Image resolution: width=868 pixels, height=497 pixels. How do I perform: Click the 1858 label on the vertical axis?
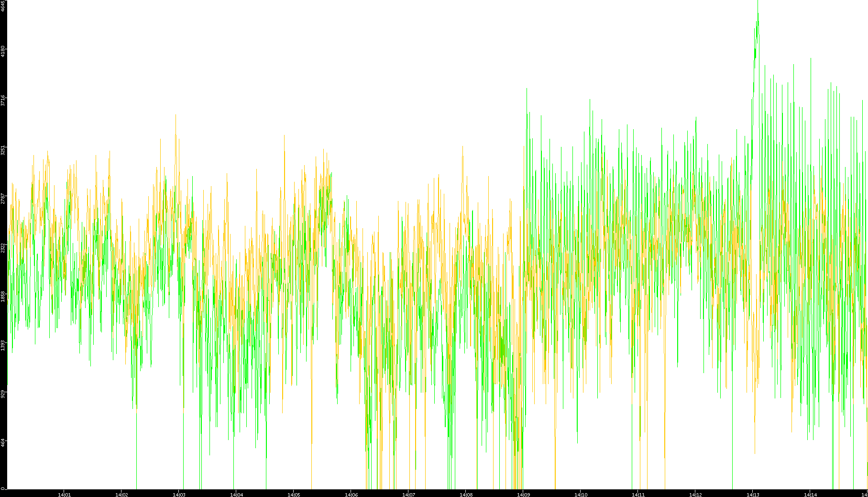coord(3,296)
